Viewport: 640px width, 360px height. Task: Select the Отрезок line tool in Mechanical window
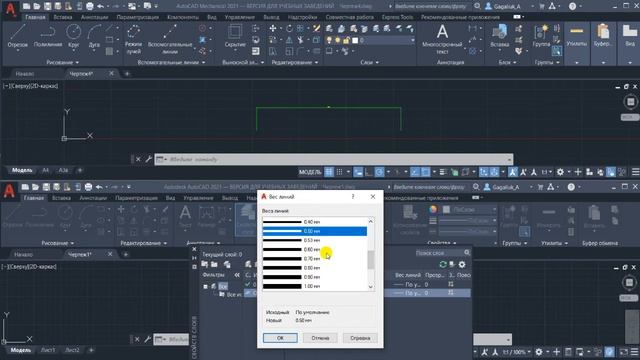(17, 36)
